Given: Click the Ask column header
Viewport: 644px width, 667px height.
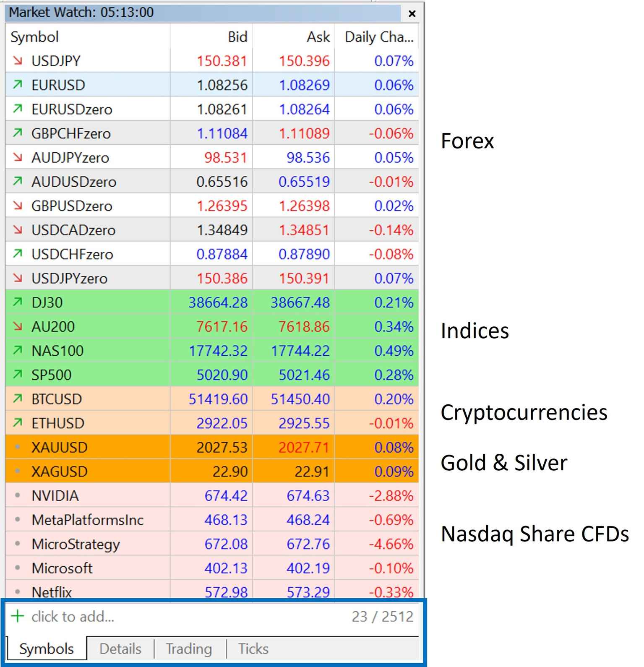Looking at the screenshot, I should [x=318, y=37].
